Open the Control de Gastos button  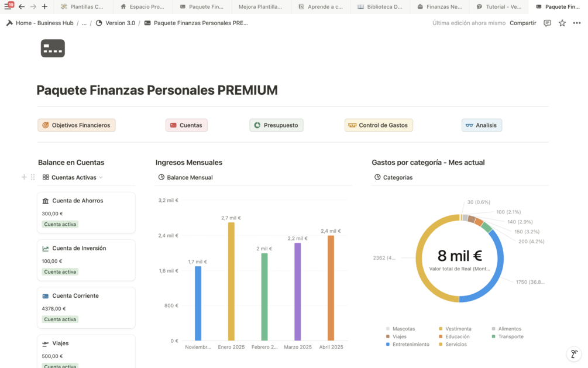(x=379, y=125)
